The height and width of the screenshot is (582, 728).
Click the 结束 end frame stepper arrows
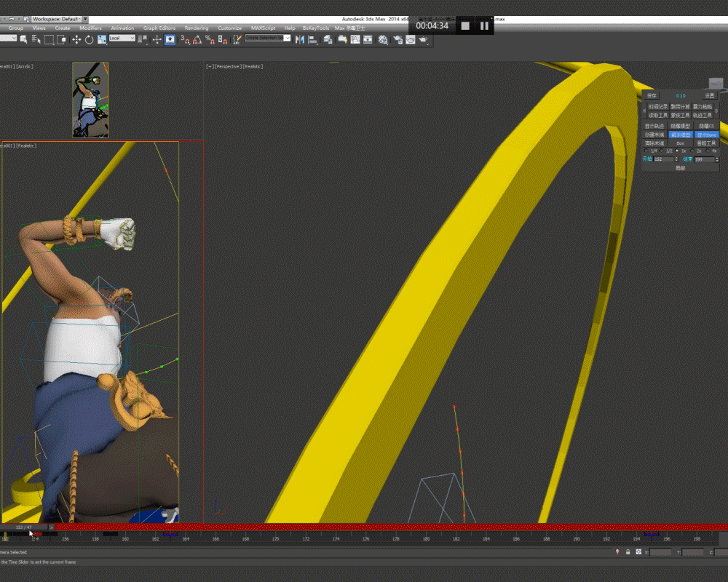point(717,159)
